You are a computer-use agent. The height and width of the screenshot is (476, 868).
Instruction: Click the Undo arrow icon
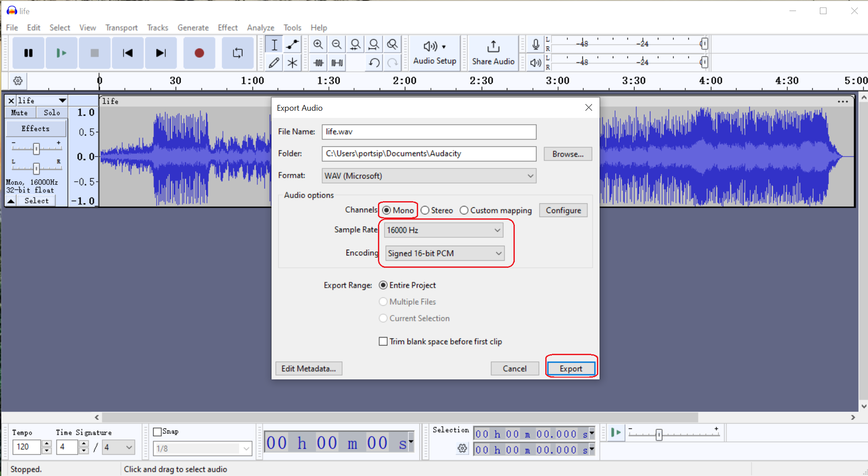[x=374, y=63]
